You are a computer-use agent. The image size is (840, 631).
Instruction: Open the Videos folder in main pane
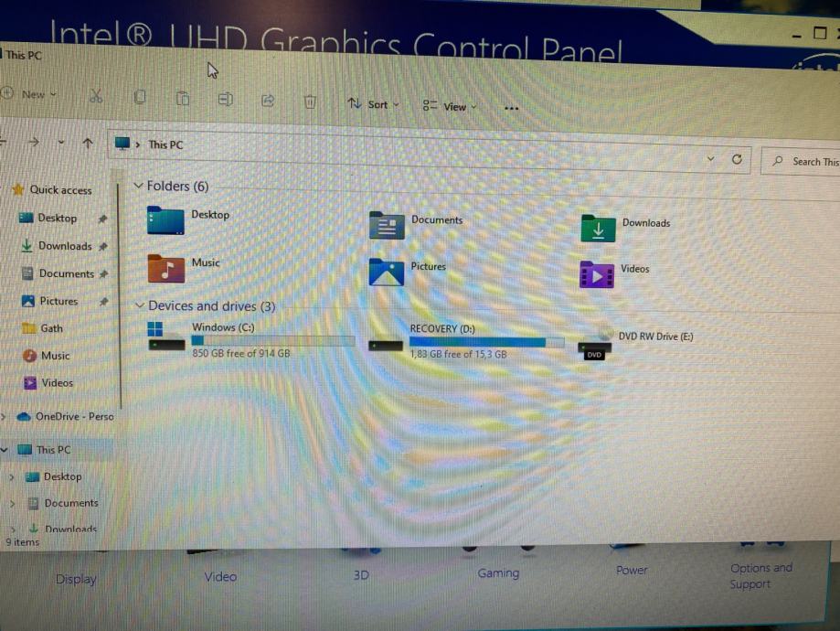click(x=615, y=273)
